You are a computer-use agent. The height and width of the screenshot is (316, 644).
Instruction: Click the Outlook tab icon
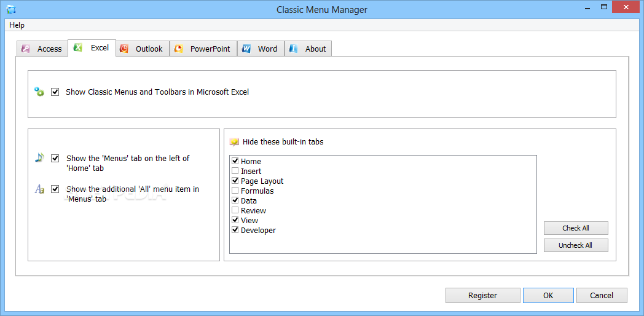[124, 49]
